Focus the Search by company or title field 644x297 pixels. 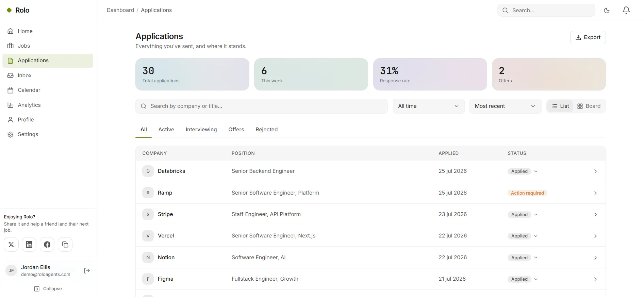(x=261, y=106)
